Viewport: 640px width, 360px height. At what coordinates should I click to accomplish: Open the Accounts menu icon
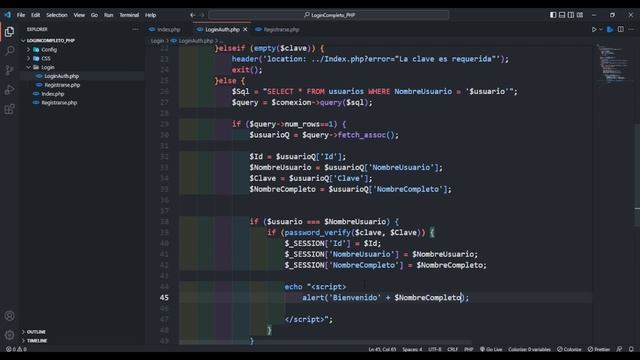9,316
